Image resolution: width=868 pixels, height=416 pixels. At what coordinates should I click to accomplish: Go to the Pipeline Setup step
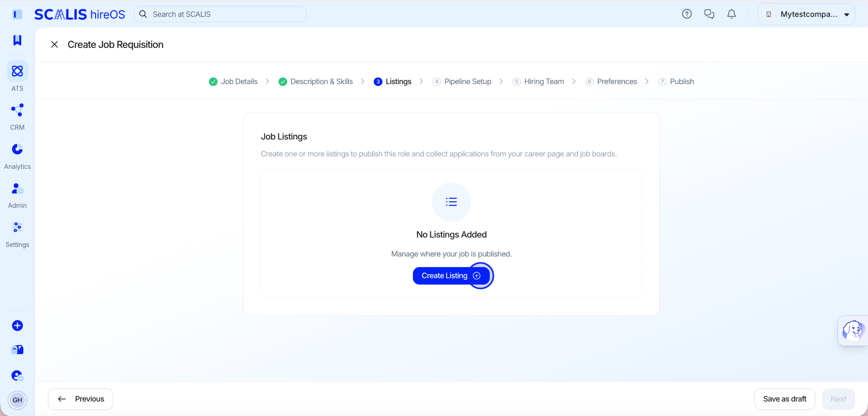[x=462, y=82]
